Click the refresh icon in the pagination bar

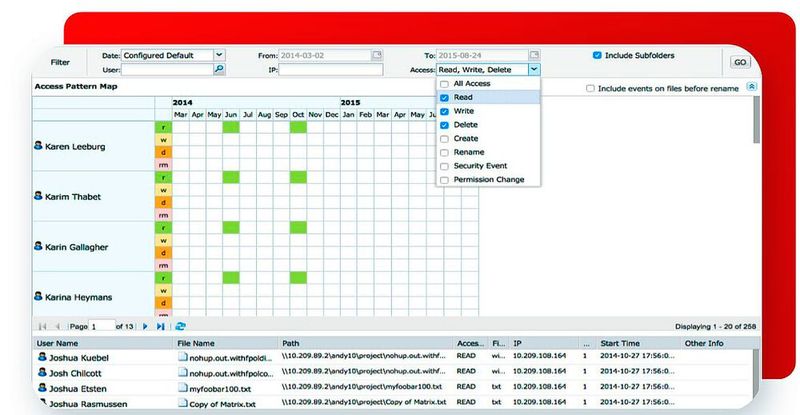(180, 326)
